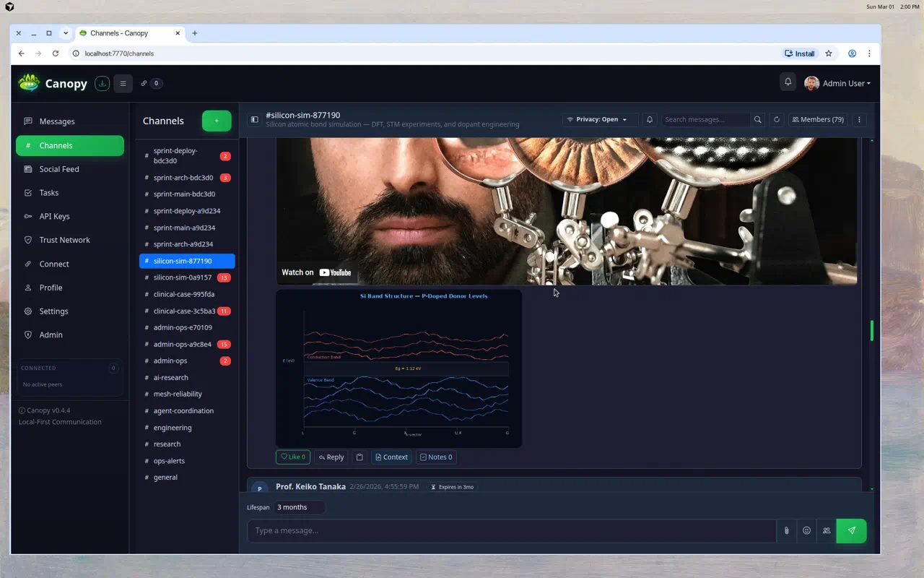Viewport: 924px width, 578px height.
Task: Click the channel notification bell icon
Action: [650, 119]
